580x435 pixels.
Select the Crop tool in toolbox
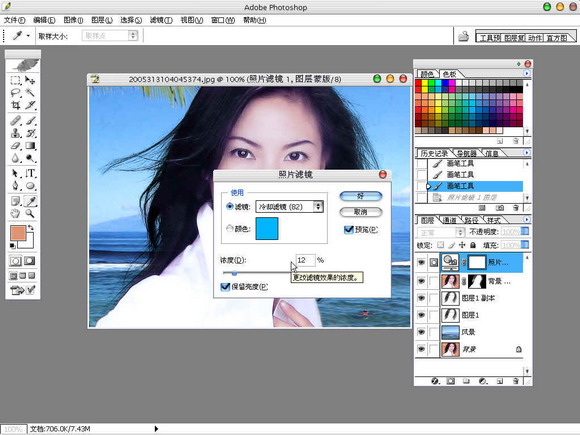16,105
